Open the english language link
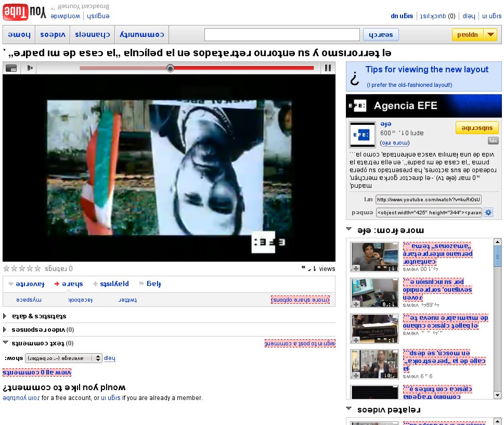This screenshot has height=425, width=504. 98,16
